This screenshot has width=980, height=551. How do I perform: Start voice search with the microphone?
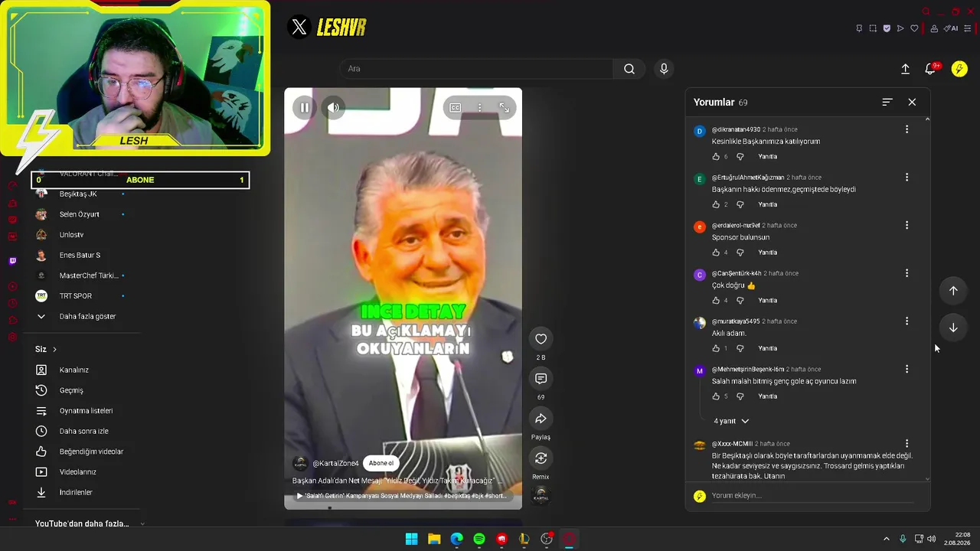tap(664, 69)
